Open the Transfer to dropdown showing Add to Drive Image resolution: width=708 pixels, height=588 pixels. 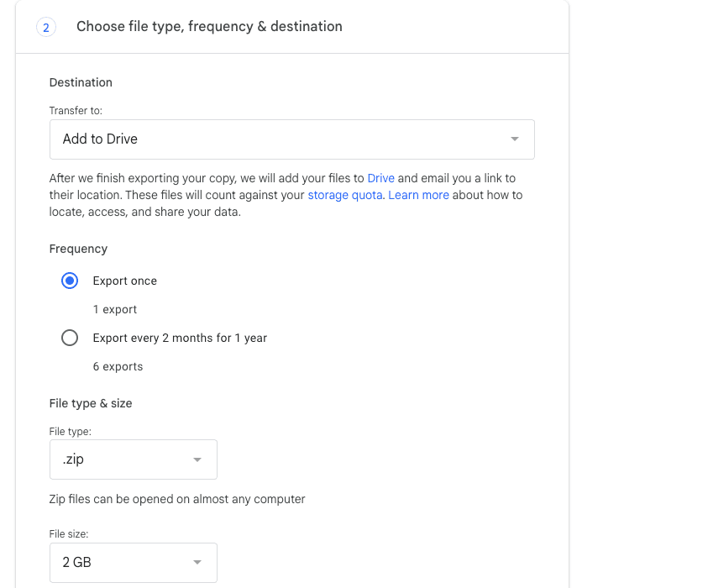[x=291, y=139]
